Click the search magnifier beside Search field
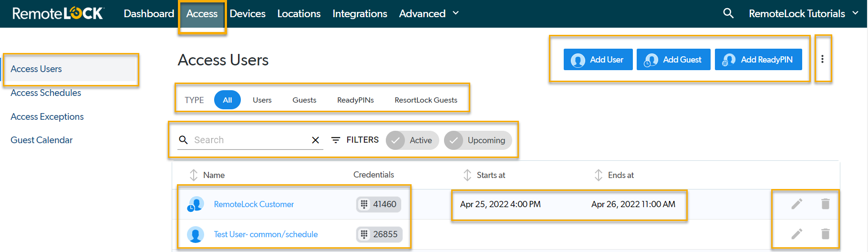 click(183, 140)
